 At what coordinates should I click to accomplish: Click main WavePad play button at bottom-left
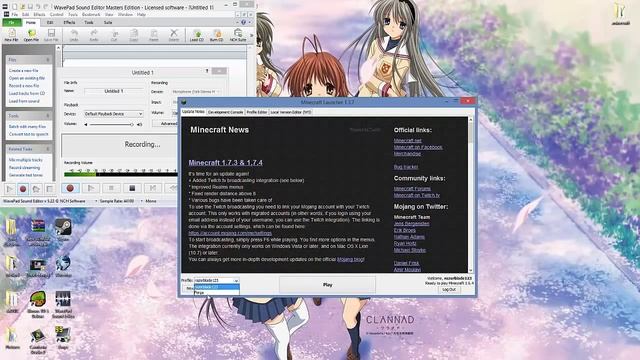(x=9, y=189)
